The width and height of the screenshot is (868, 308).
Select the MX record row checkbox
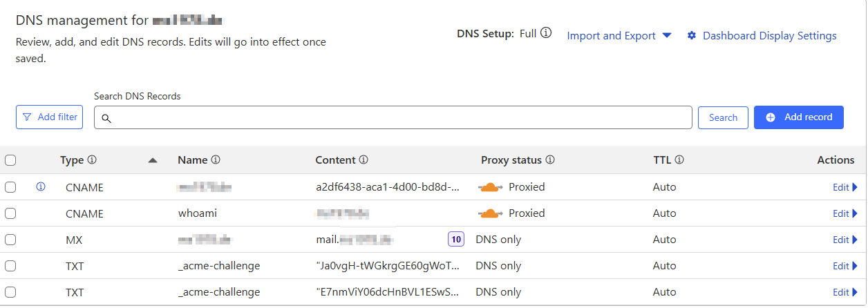point(10,240)
